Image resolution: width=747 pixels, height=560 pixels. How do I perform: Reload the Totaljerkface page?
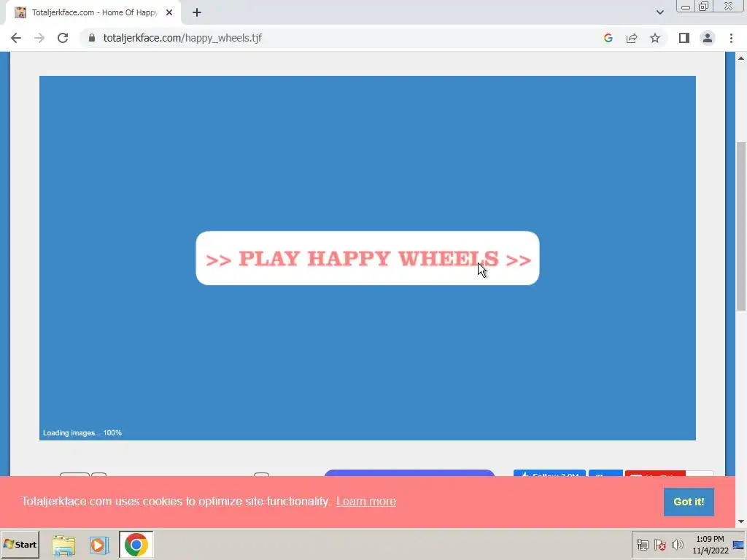click(x=63, y=38)
